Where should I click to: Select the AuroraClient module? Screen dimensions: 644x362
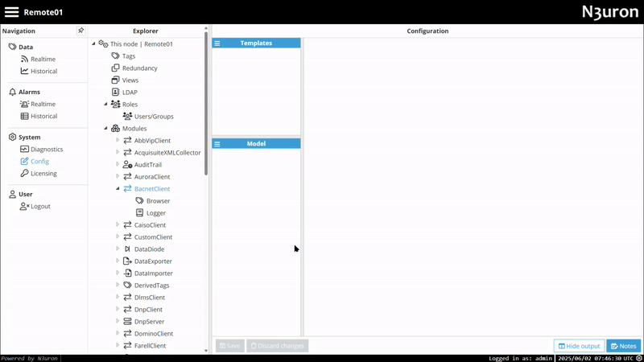pyautogui.click(x=152, y=176)
